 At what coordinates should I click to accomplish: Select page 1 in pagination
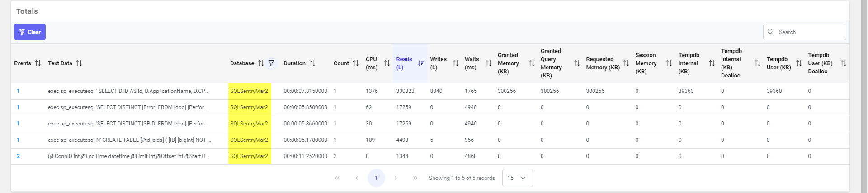pyautogui.click(x=376, y=178)
